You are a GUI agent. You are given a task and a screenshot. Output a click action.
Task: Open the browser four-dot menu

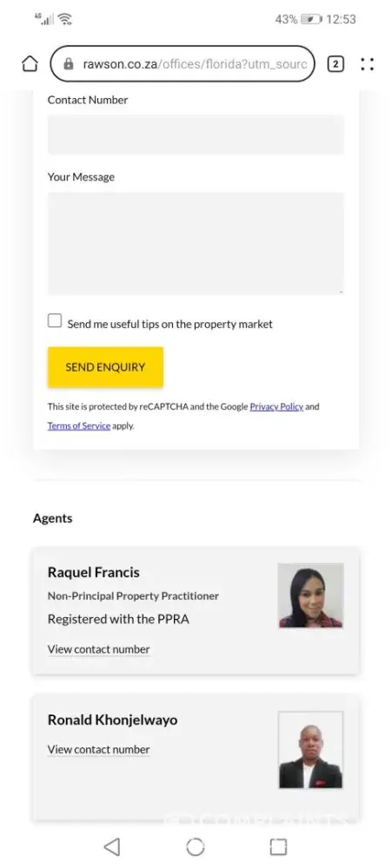pos(368,64)
